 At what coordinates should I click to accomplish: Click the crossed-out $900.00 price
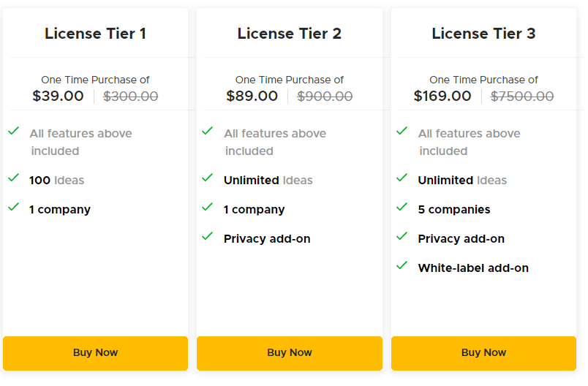tap(325, 96)
